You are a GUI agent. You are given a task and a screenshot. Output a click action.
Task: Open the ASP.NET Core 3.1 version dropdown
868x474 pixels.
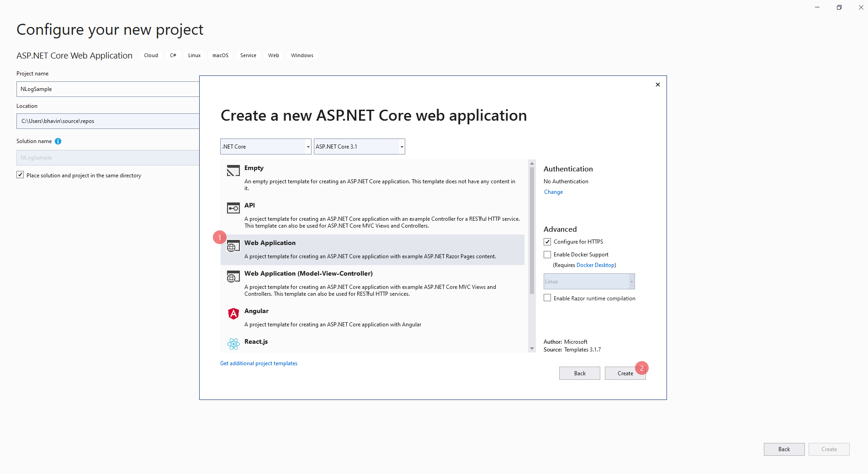[x=360, y=147]
